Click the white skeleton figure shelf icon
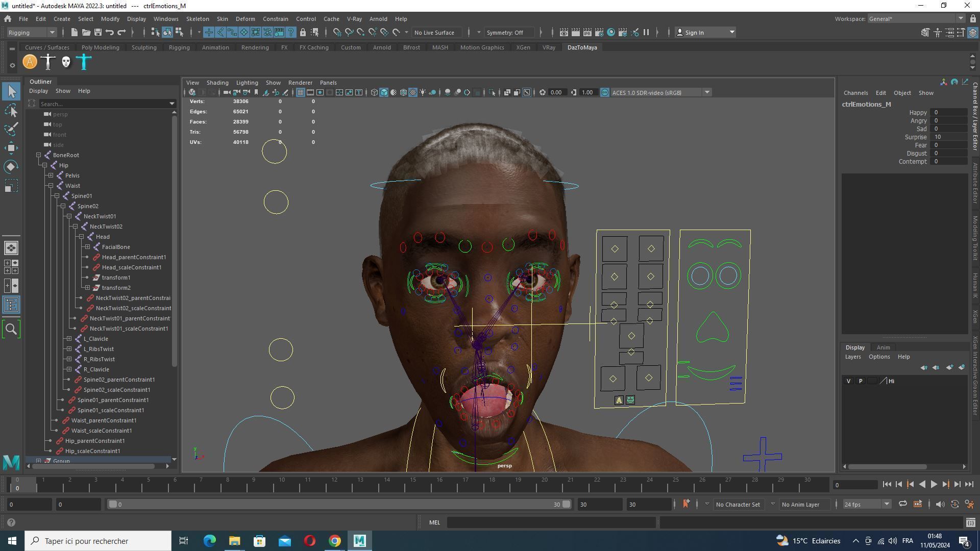The image size is (980, 551). click(x=48, y=62)
